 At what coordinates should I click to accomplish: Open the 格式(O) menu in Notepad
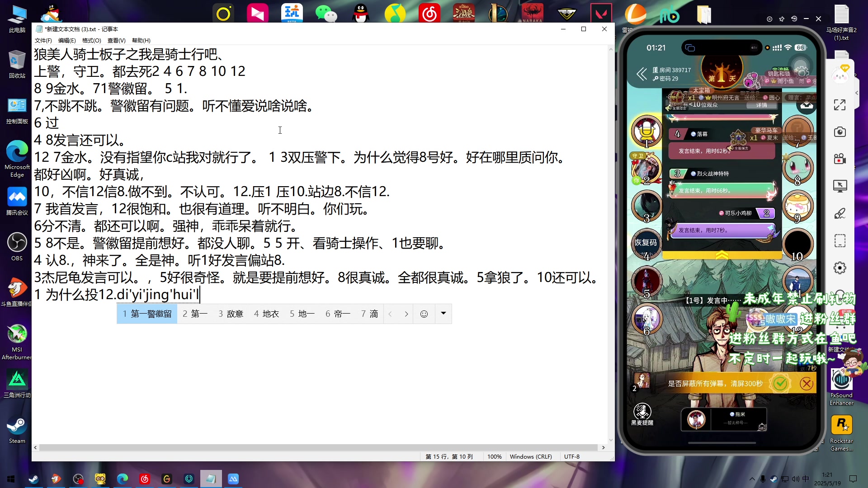coord(91,41)
